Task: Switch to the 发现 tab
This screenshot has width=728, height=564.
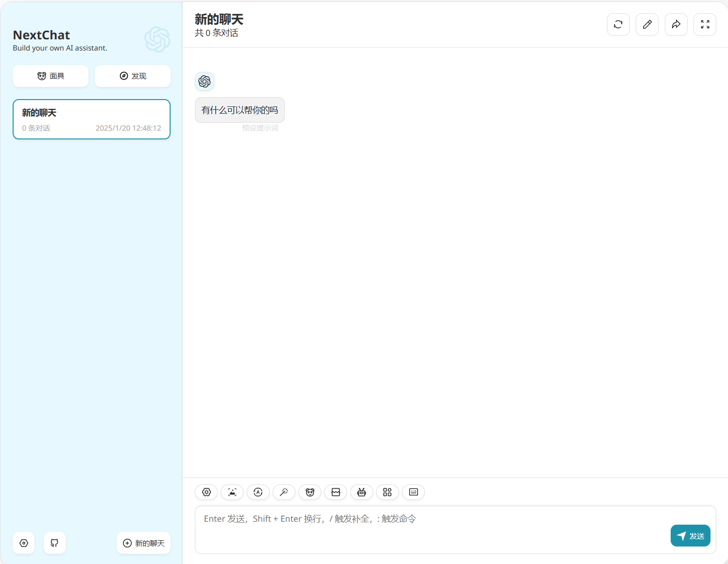Action: pos(132,76)
